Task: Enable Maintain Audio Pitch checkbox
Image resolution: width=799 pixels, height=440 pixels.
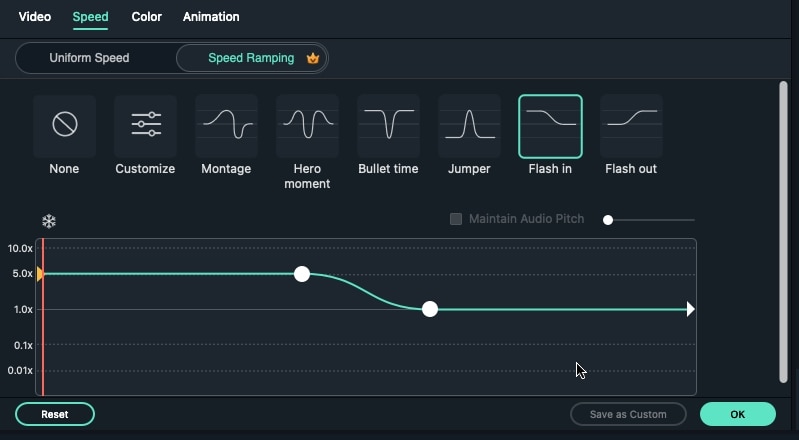Action: 456,219
